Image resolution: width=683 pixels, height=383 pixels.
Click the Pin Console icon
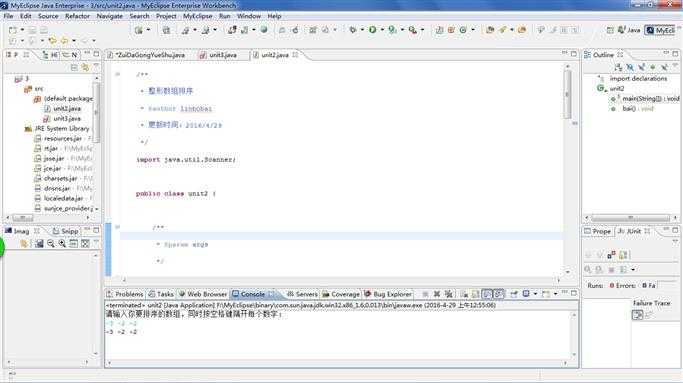pyautogui.click(x=514, y=294)
